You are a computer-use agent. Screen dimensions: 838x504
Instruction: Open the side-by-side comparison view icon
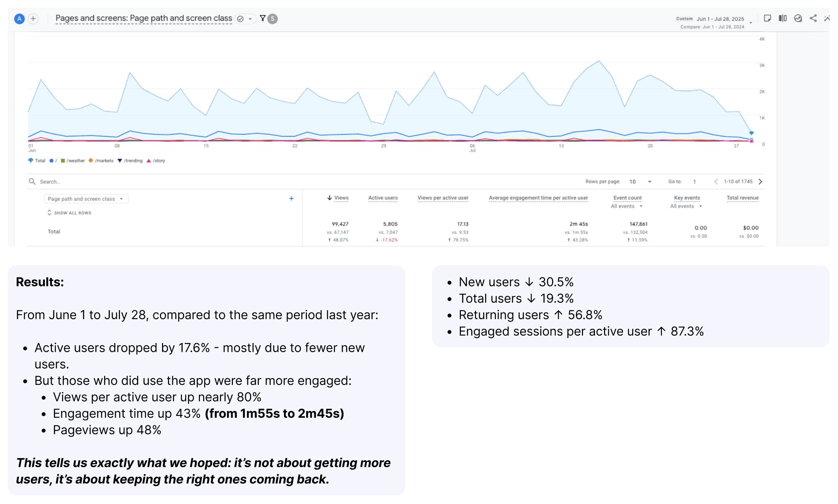click(783, 19)
